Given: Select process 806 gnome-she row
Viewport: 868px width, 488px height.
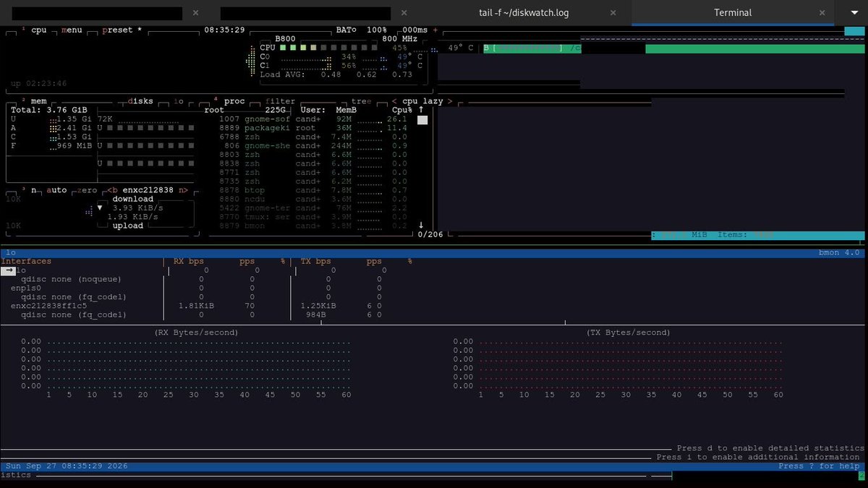Looking at the screenshot, I should [313, 145].
